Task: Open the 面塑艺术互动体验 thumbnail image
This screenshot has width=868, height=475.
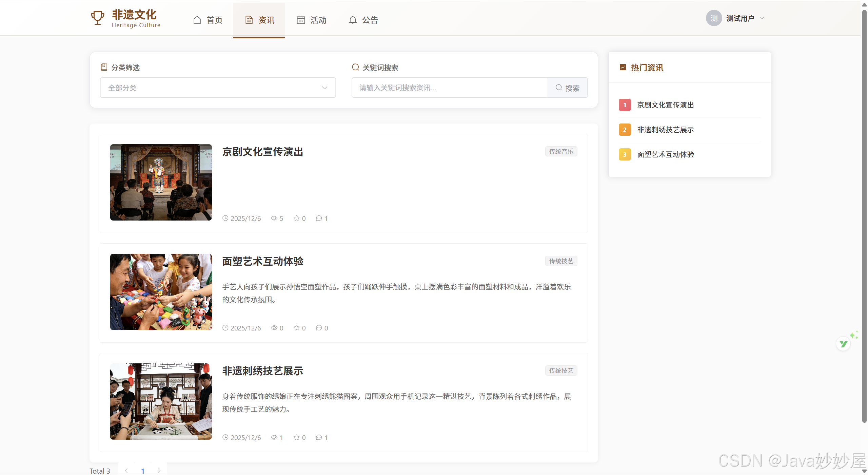Action: [161, 292]
